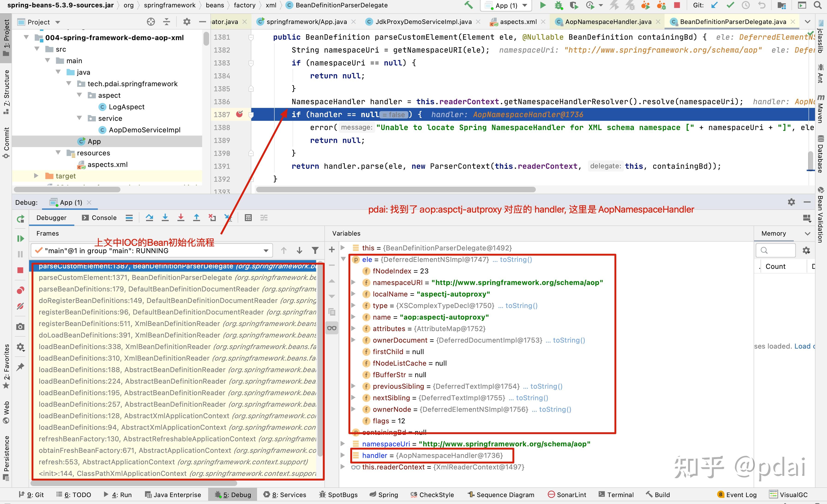
Task: Collapse the ele variable node
Action: pyautogui.click(x=343, y=259)
